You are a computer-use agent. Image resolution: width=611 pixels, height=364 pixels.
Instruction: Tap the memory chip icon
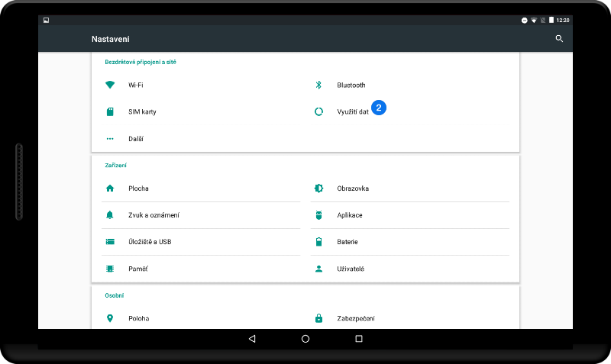click(x=110, y=269)
